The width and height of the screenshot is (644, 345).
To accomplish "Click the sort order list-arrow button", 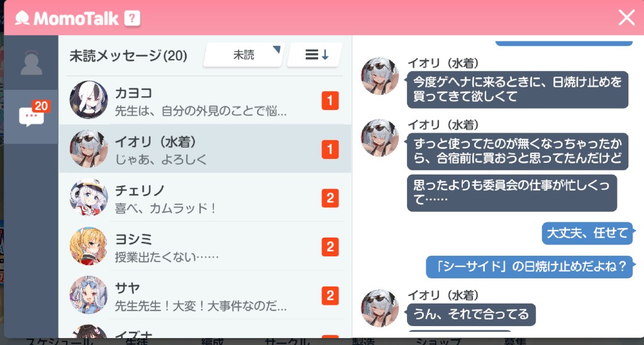I will pyautogui.click(x=315, y=55).
